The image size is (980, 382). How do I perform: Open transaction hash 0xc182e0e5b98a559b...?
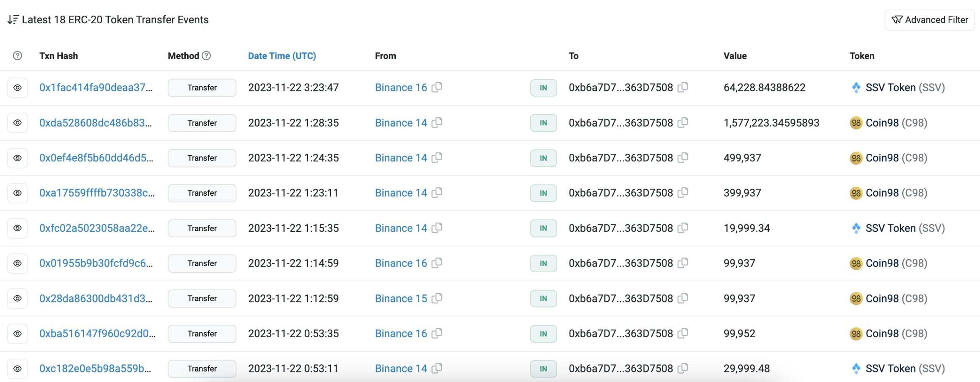95,369
